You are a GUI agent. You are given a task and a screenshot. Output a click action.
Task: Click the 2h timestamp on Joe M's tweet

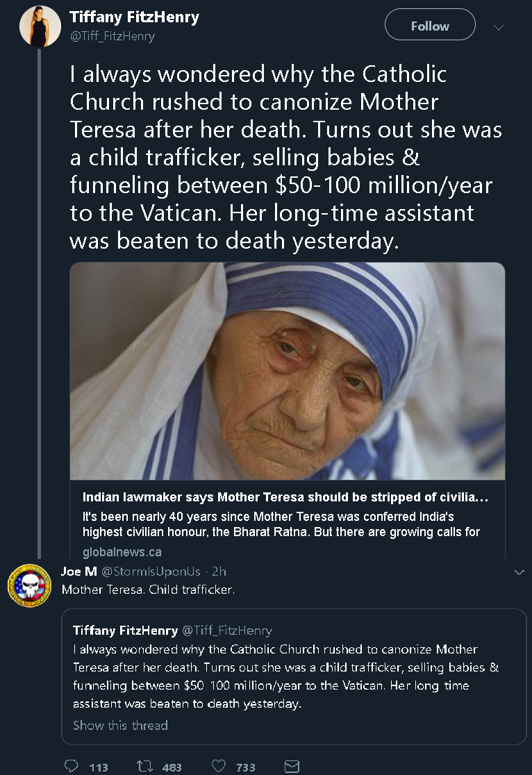(x=219, y=572)
